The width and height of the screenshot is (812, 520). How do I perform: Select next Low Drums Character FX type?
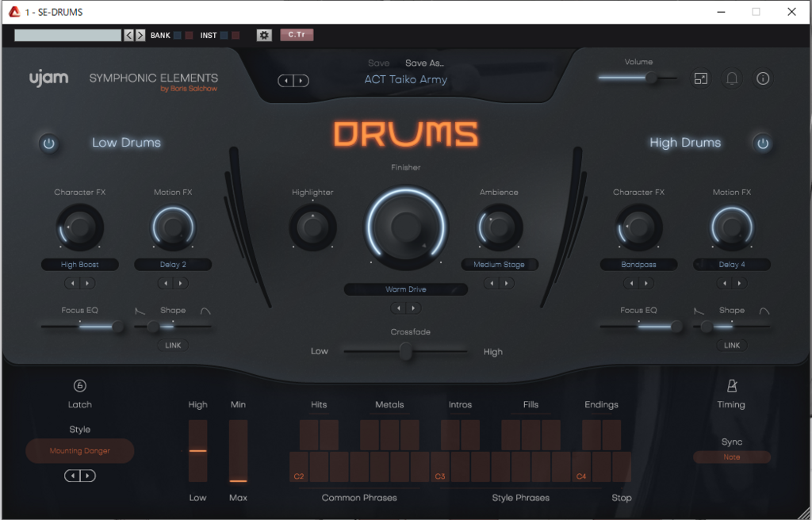pos(87,283)
